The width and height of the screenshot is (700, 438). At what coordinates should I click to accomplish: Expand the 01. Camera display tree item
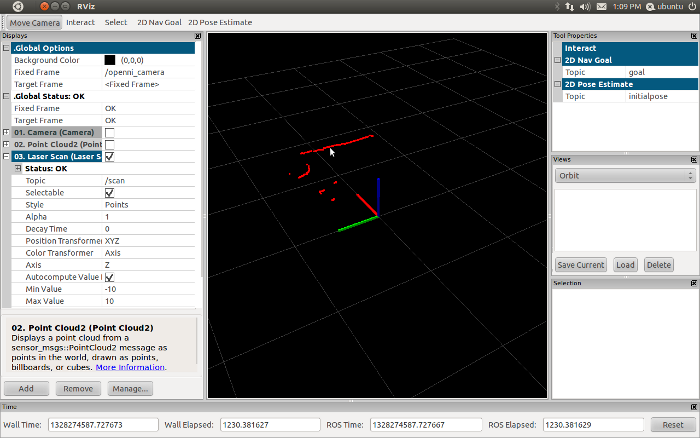click(x=7, y=133)
